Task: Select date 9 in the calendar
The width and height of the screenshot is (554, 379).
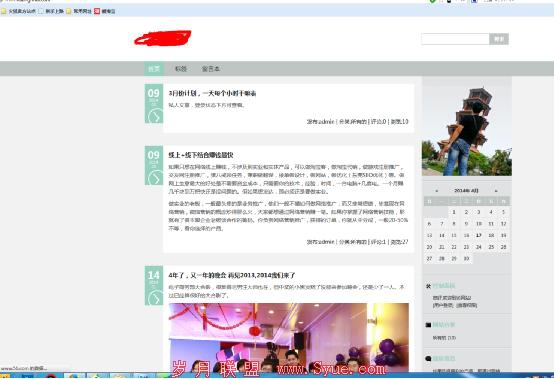Action: (466, 224)
